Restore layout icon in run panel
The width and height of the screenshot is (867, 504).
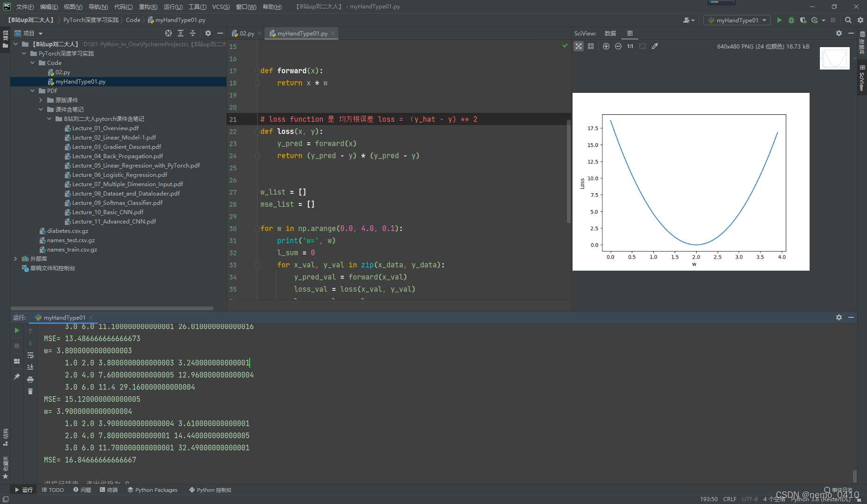click(17, 361)
